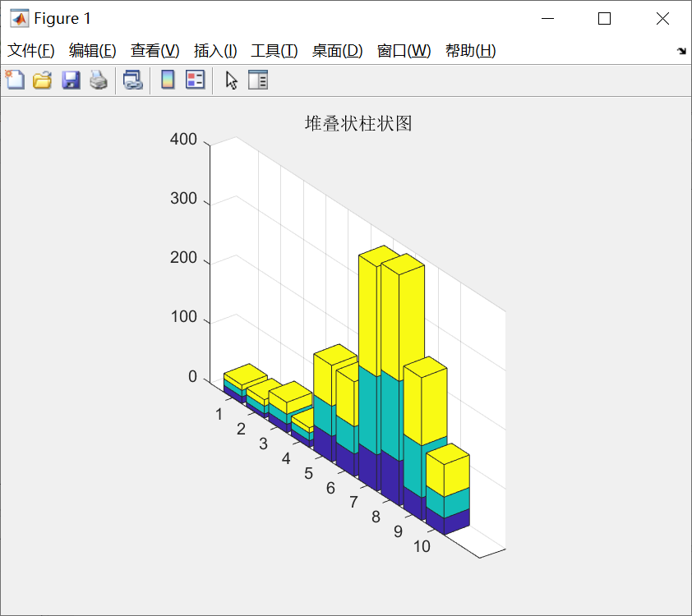Click the Link Plot icon

coord(132,80)
